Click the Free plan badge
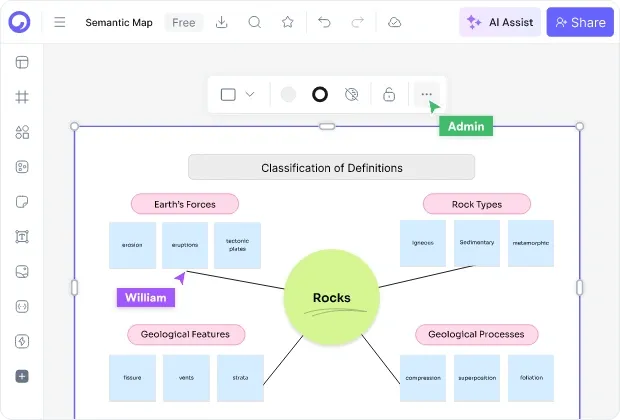 tap(184, 23)
